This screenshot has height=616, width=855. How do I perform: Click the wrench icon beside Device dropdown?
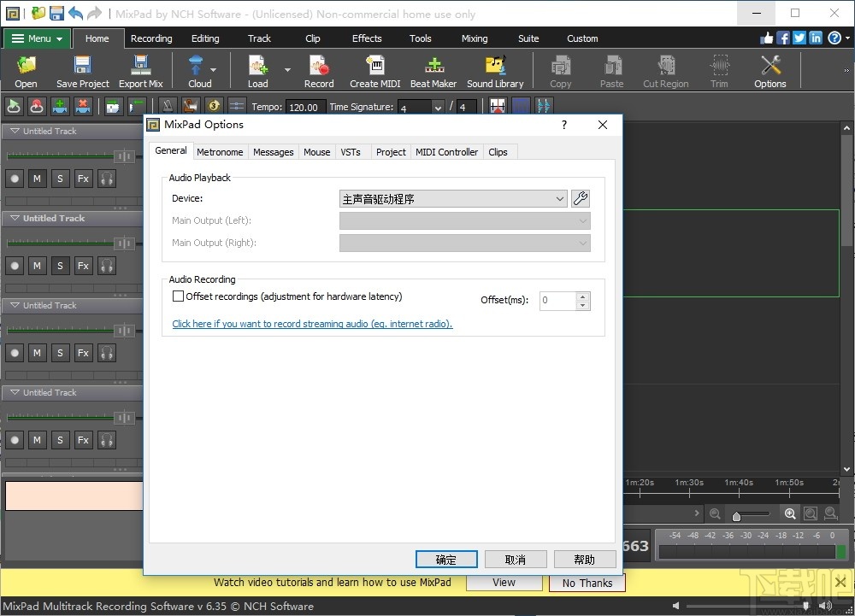tap(581, 199)
